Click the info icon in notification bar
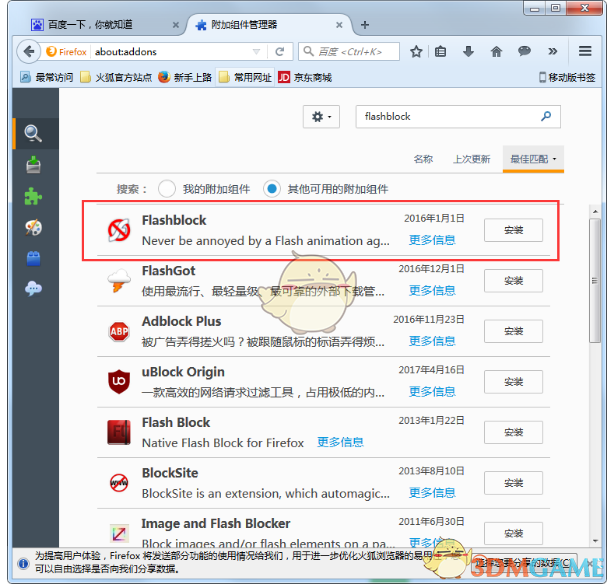This screenshot has width=615, height=586. click(24, 563)
